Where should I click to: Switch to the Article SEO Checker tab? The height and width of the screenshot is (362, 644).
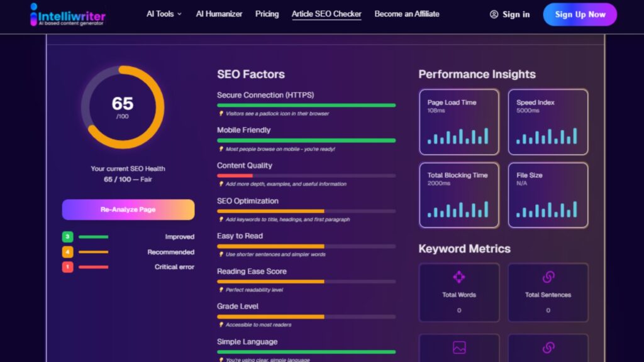point(326,14)
